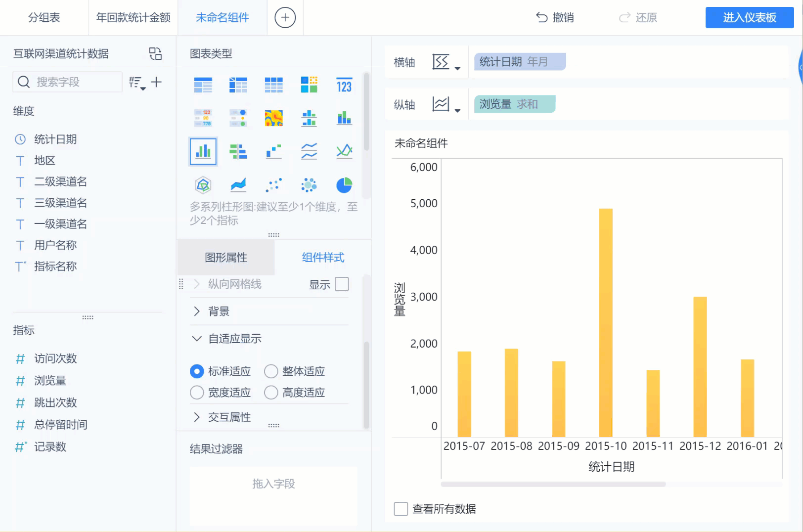Select 高度适应 radio option

click(x=271, y=393)
